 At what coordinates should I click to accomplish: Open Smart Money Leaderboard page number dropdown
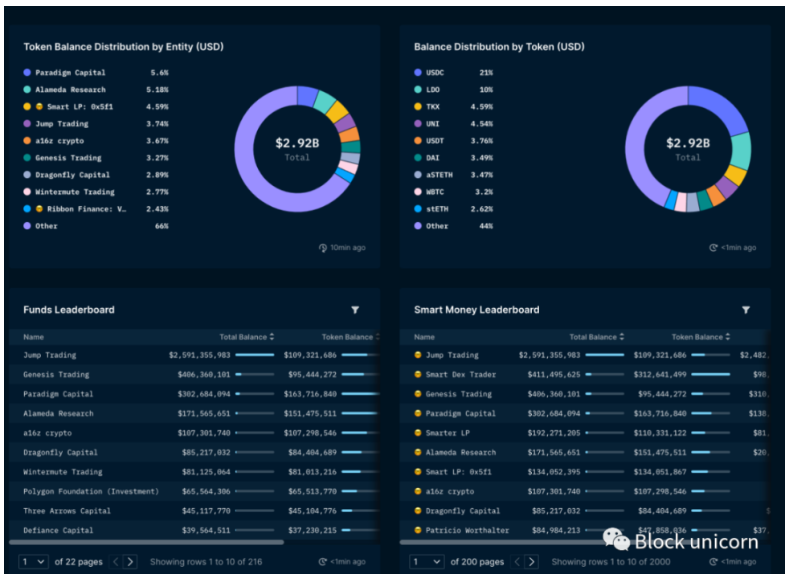(x=425, y=561)
